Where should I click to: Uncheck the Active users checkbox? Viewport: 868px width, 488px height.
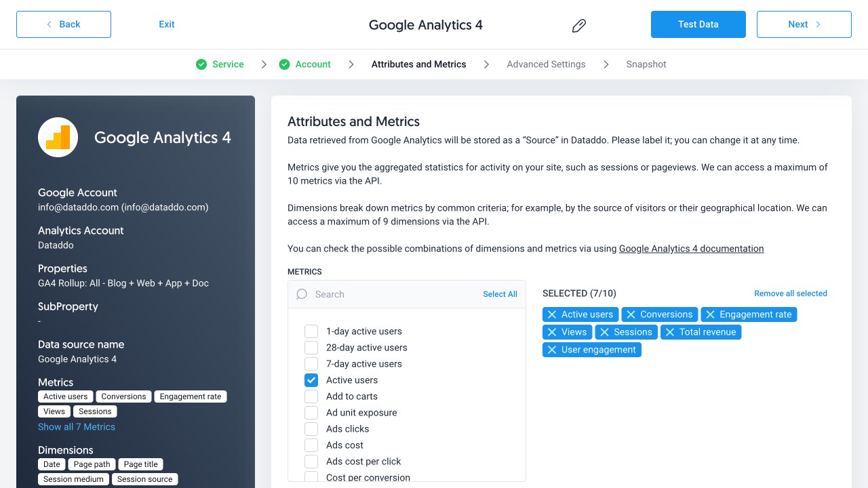click(311, 380)
